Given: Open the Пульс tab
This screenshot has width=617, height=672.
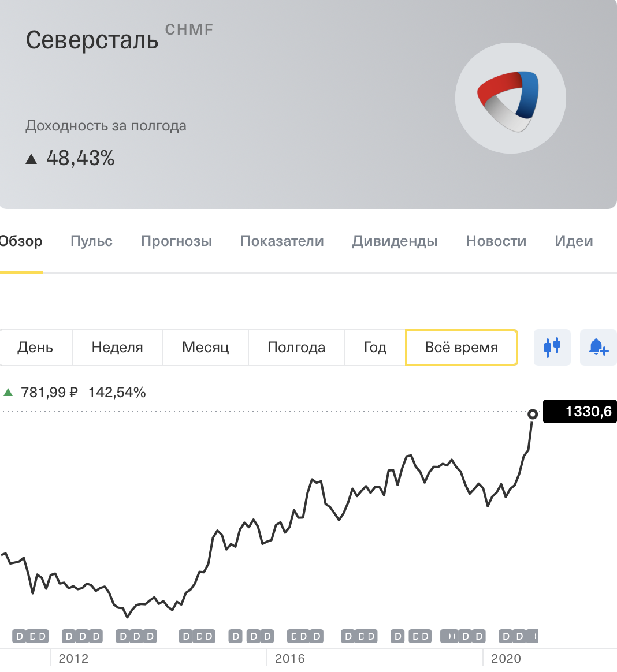Looking at the screenshot, I should coord(91,241).
